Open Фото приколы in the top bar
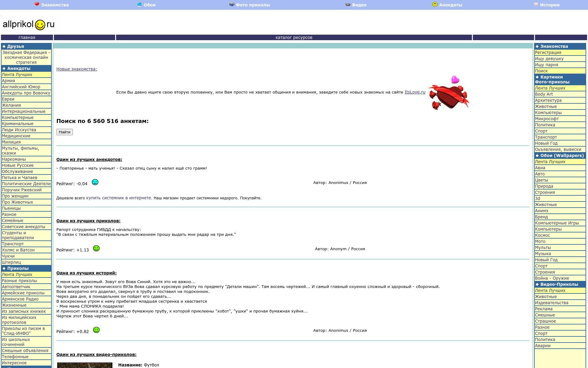Screen dimensions: 588x368 [x=253, y=5]
